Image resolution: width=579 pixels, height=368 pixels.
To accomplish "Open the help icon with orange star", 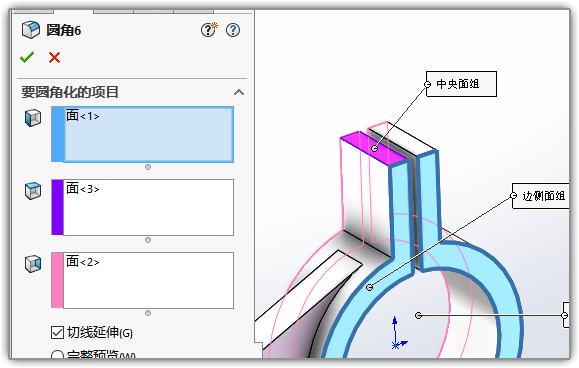I will (x=209, y=30).
